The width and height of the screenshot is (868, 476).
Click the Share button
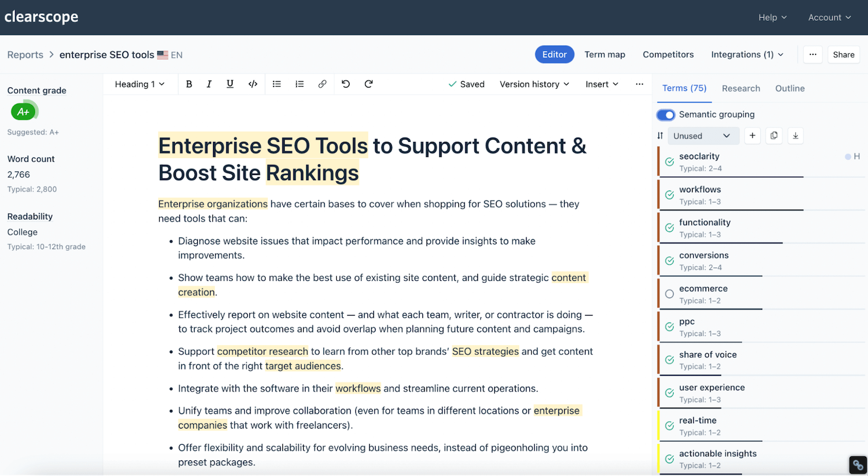tap(843, 54)
